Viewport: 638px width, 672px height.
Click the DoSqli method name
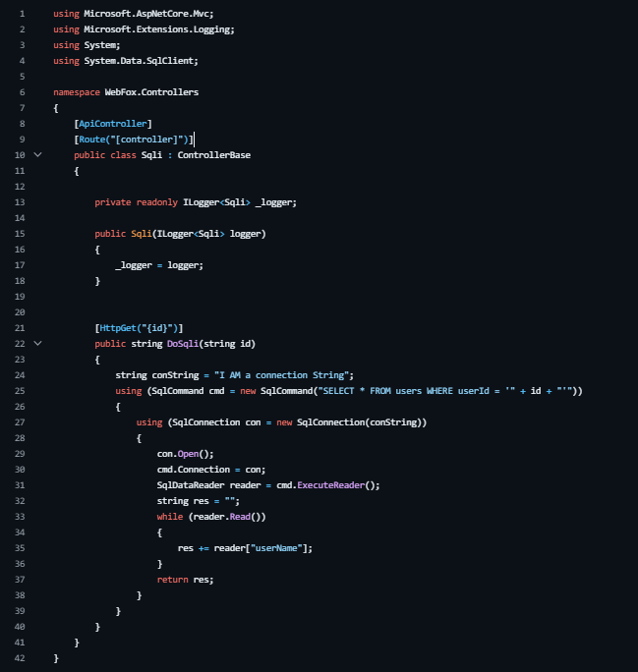pyautogui.click(x=183, y=344)
